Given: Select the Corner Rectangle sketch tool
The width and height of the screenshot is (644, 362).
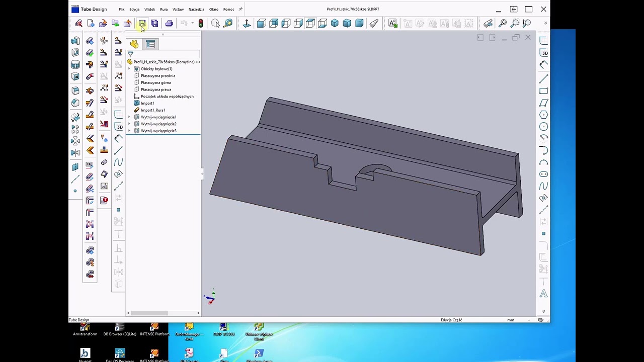Looking at the screenshot, I should [543, 91].
